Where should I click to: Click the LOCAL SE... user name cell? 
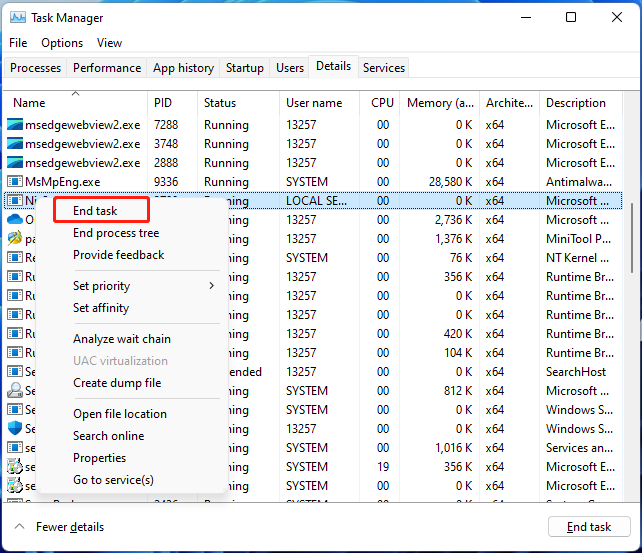pyautogui.click(x=316, y=201)
